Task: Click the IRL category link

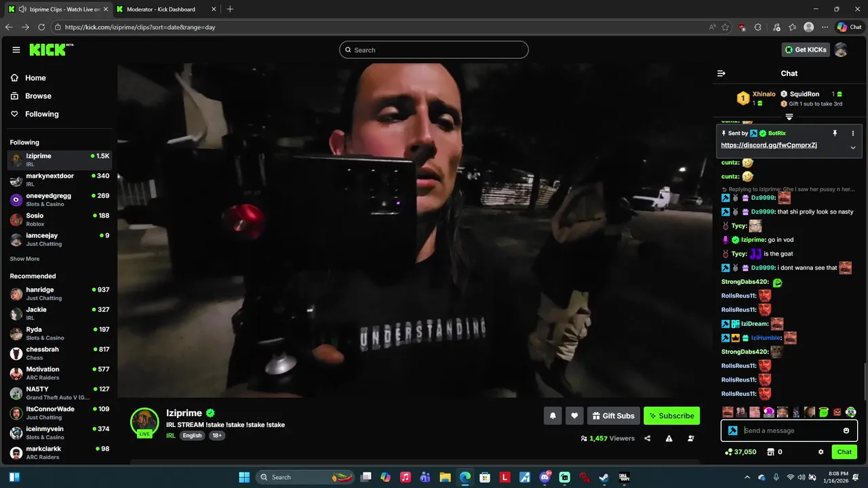Action: pyautogui.click(x=171, y=435)
